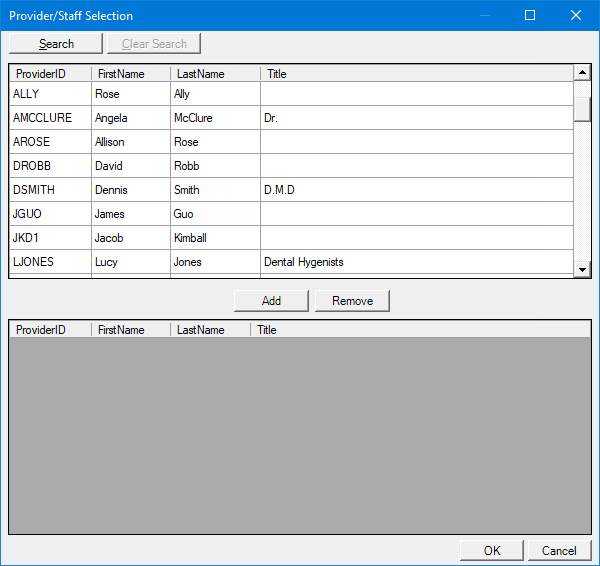
Task: Maximize the Provider/Staff Selection window
Action: point(530,15)
